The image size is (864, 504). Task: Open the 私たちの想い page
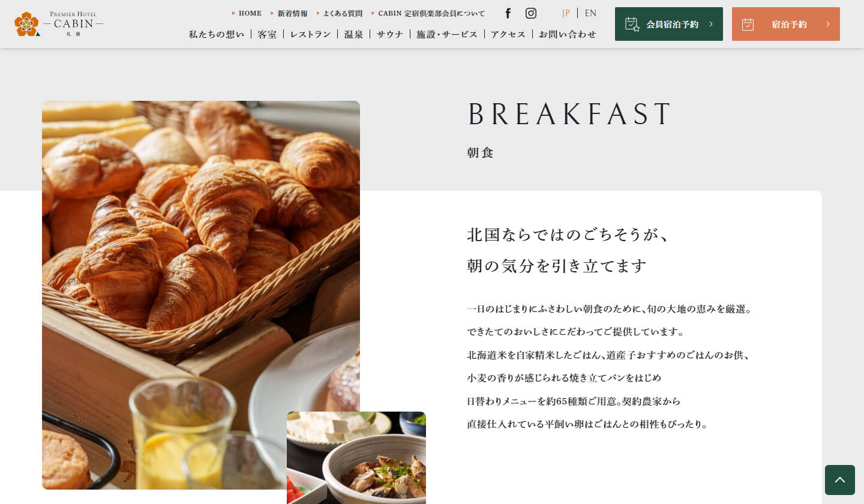point(217,34)
